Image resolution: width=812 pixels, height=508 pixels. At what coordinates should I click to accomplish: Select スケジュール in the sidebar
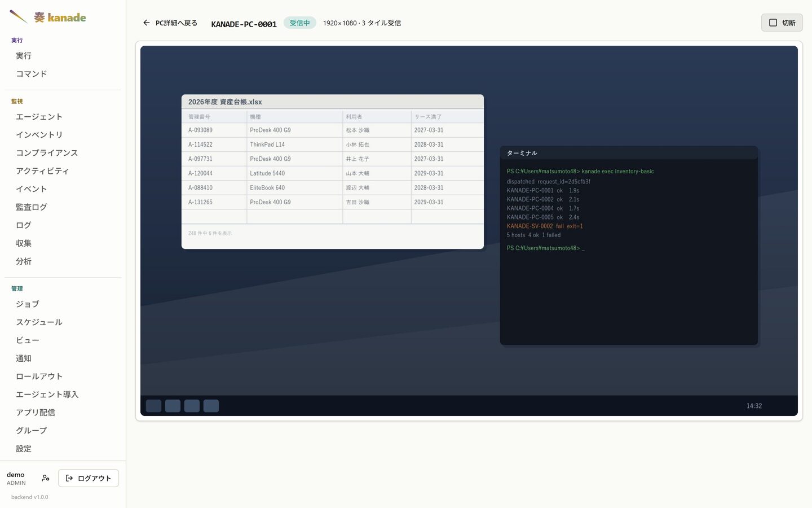(63, 322)
